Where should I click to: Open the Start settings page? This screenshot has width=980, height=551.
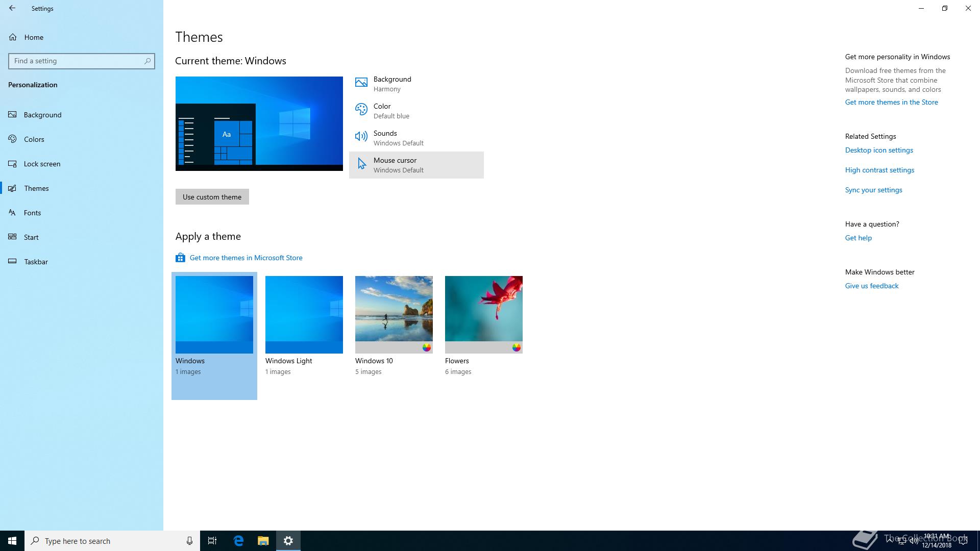click(x=82, y=237)
